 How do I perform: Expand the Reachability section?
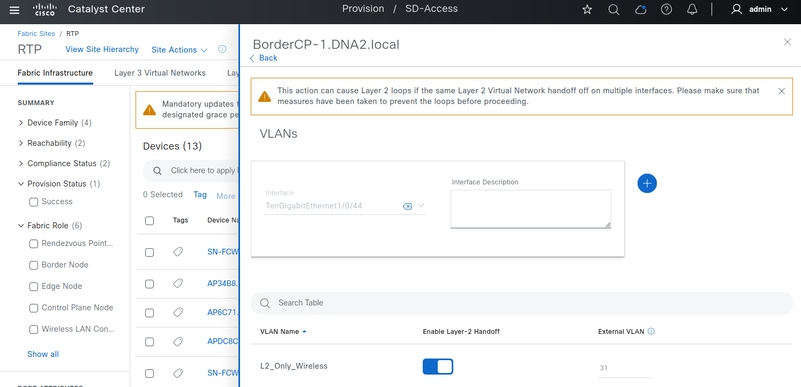tap(21, 143)
